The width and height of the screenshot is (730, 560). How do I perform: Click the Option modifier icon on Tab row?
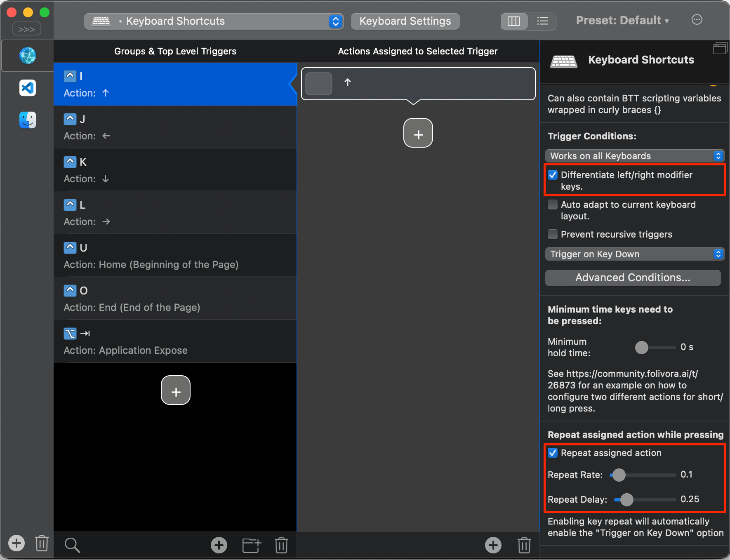70,333
